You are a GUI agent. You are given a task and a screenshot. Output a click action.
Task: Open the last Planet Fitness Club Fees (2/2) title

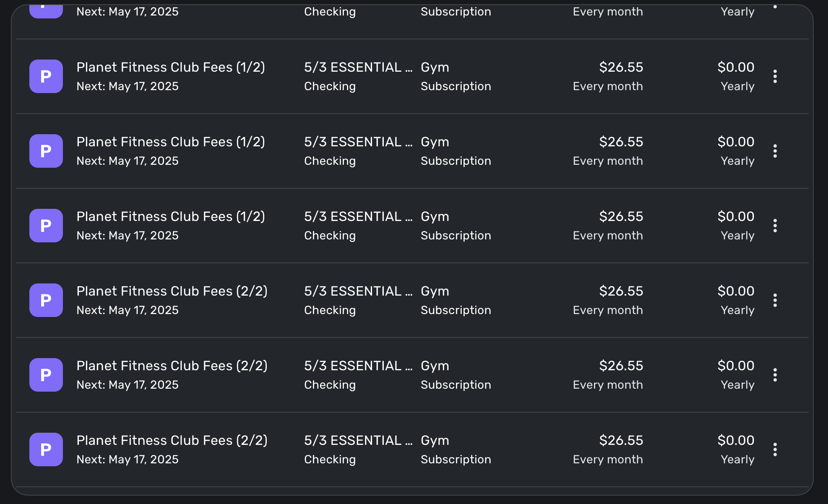click(x=172, y=441)
